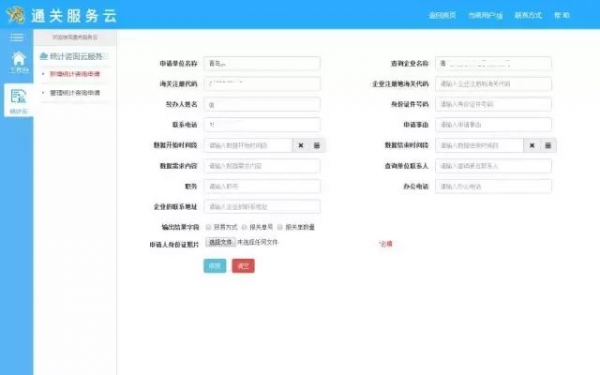The width and height of the screenshot is (600, 375).
Task: Clear the 数据开始时间段 field with X
Action: coord(301,145)
